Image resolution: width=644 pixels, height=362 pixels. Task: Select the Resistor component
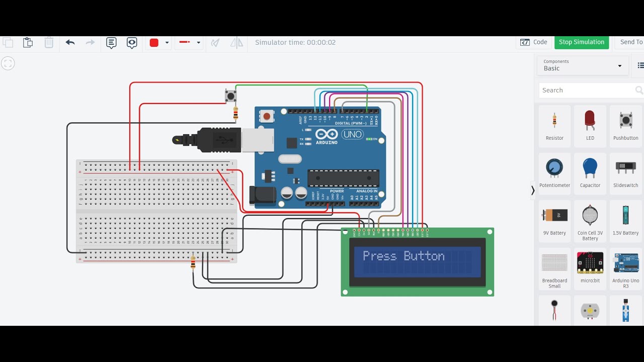554,126
